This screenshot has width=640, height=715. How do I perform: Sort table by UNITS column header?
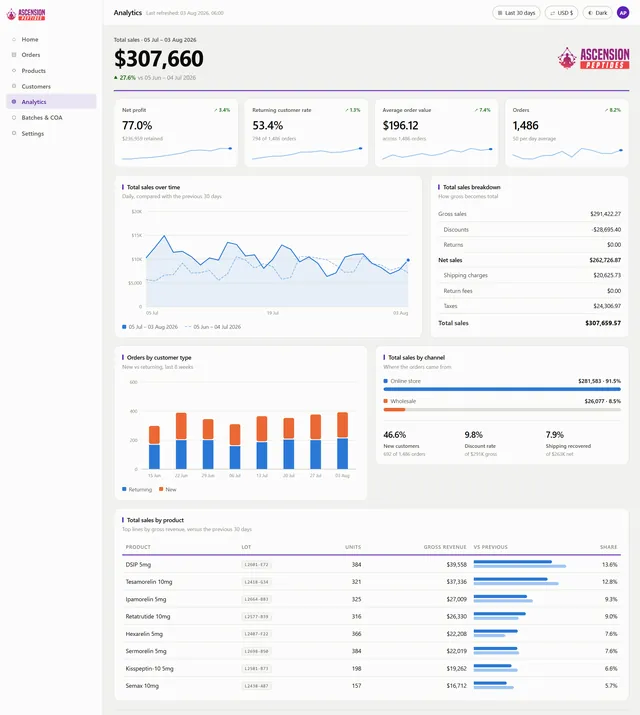(x=353, y=547)
